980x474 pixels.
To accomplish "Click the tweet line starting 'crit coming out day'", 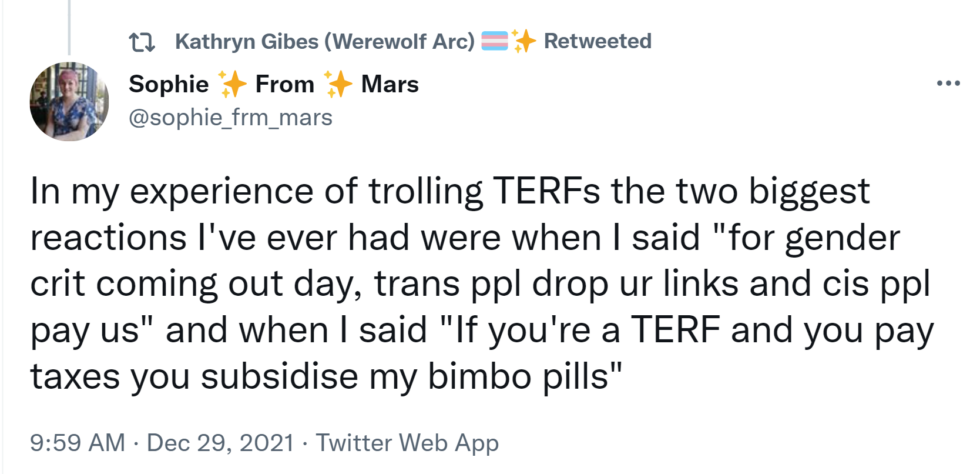I will point(481,285).
